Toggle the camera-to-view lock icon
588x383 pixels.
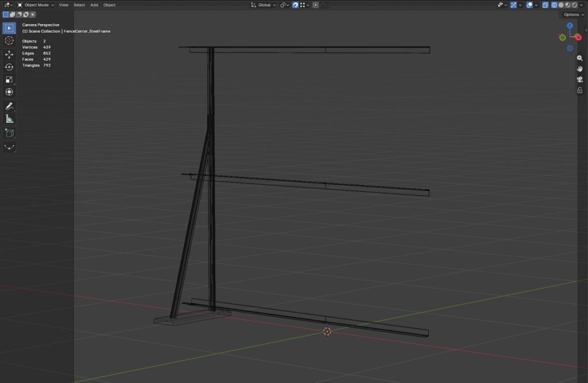(580, 90)
